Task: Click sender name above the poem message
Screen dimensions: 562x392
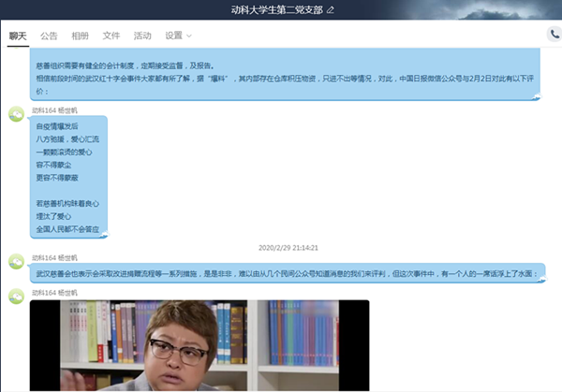Action: (55, 109)
